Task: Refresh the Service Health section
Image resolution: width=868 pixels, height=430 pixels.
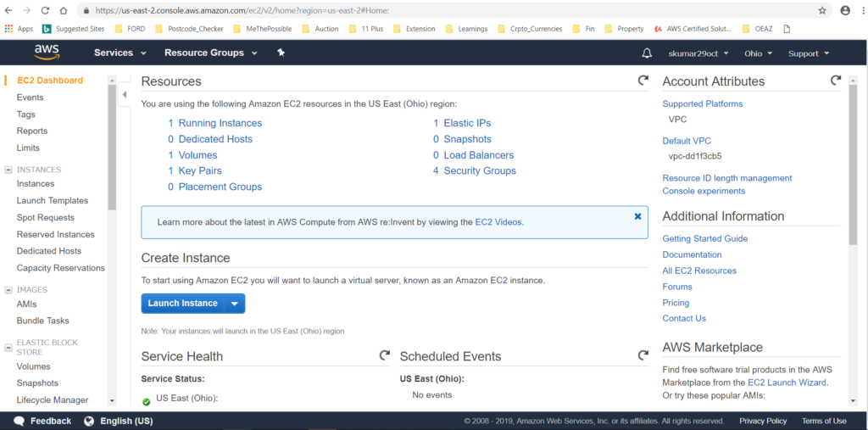Action: [384, 355]
